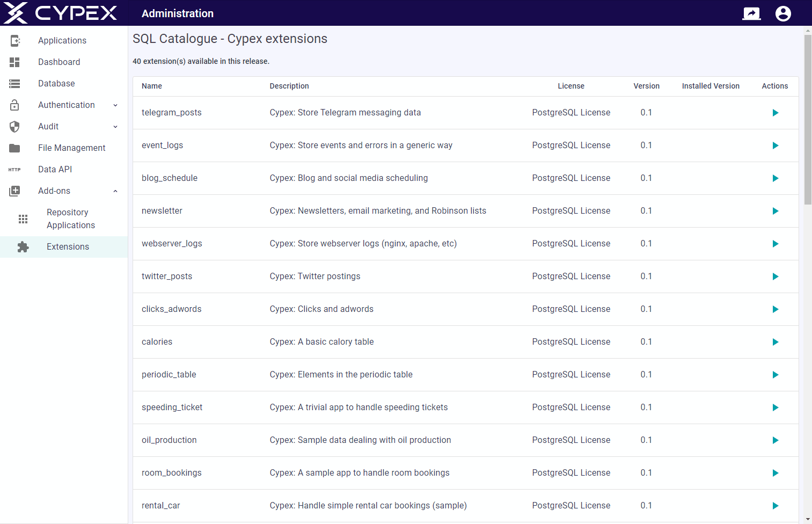The height and width of the screenshot is (524, 812).
Task: Install the rental_car extension via play icon
Action: (x=775, y=506)
